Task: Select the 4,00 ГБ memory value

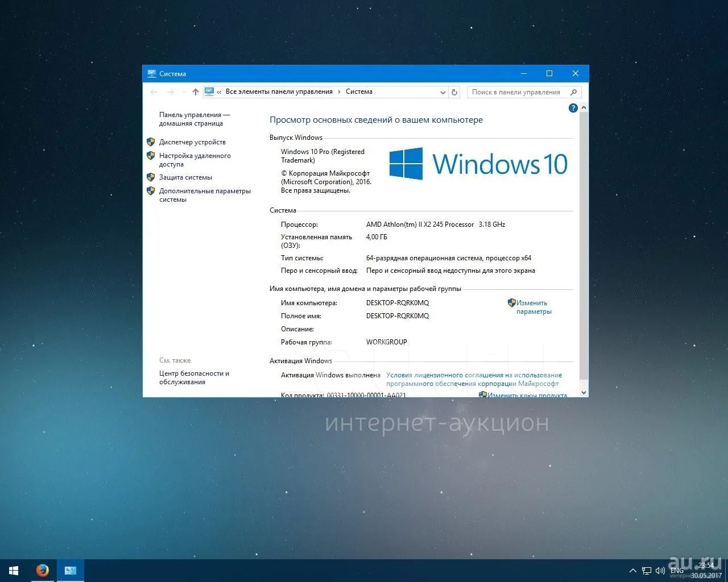Action: click(377, 237)
